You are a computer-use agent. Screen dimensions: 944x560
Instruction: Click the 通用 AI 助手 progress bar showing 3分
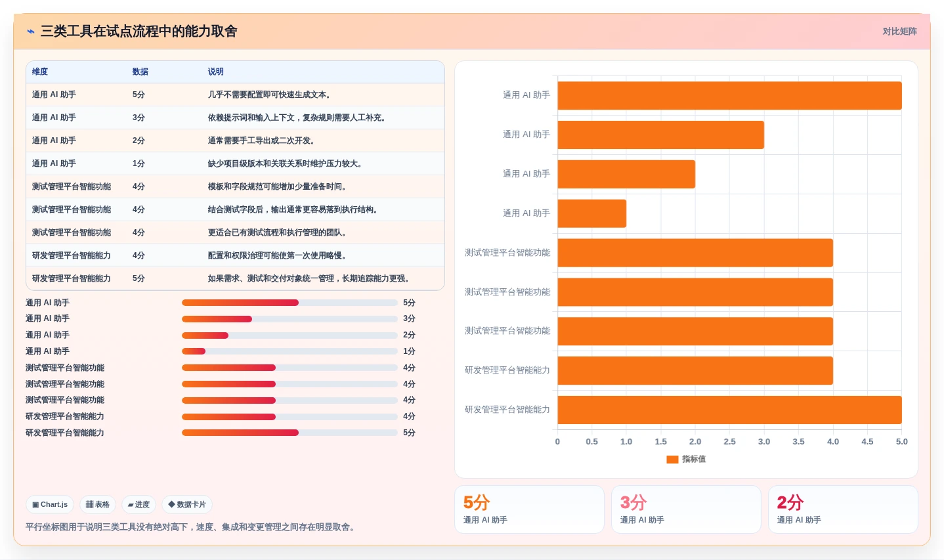coord(290,319)
